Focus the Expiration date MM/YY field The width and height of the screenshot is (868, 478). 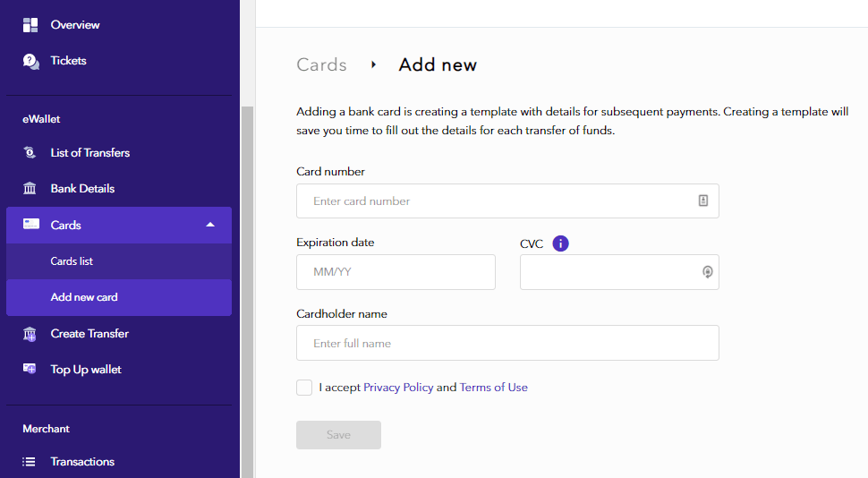(x=396, y=272)
